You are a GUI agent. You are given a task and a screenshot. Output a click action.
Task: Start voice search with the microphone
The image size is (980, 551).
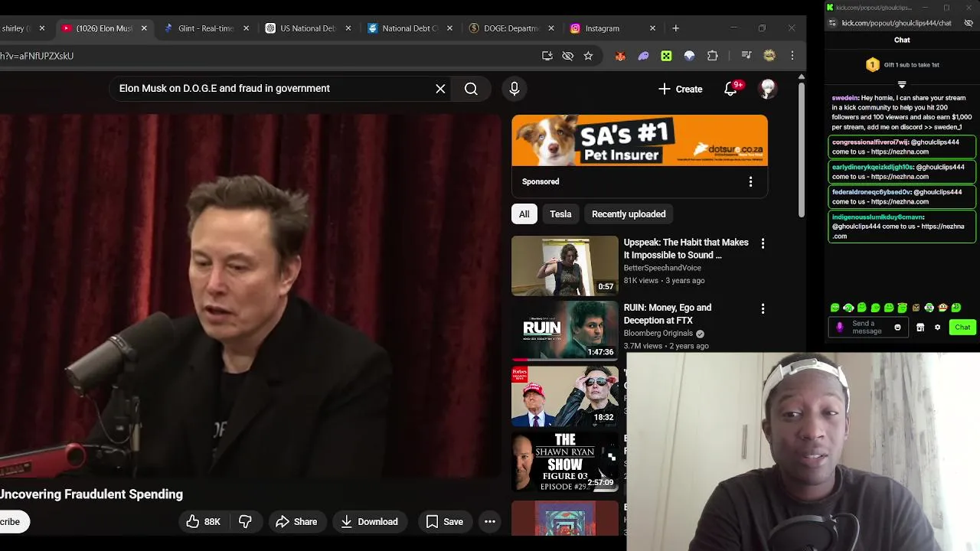point(514,89)
